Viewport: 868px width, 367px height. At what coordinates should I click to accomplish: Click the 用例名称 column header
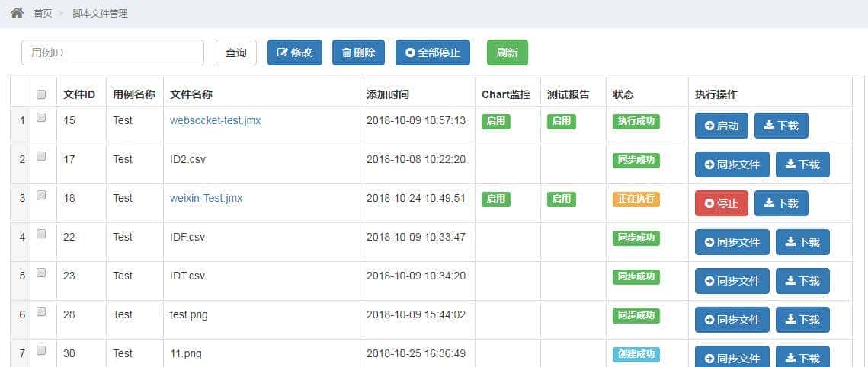pyautogui.click(x=134, y=94)
